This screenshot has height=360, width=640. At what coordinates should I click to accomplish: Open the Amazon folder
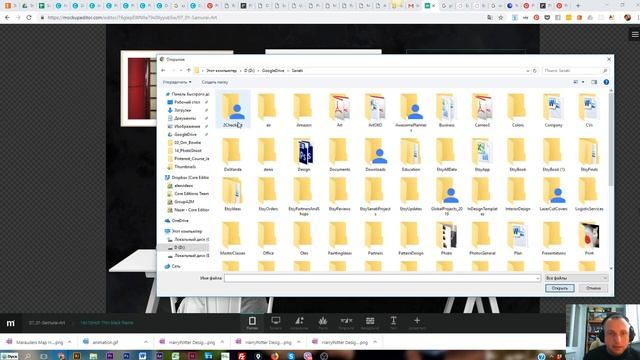[x=303, y=110]
